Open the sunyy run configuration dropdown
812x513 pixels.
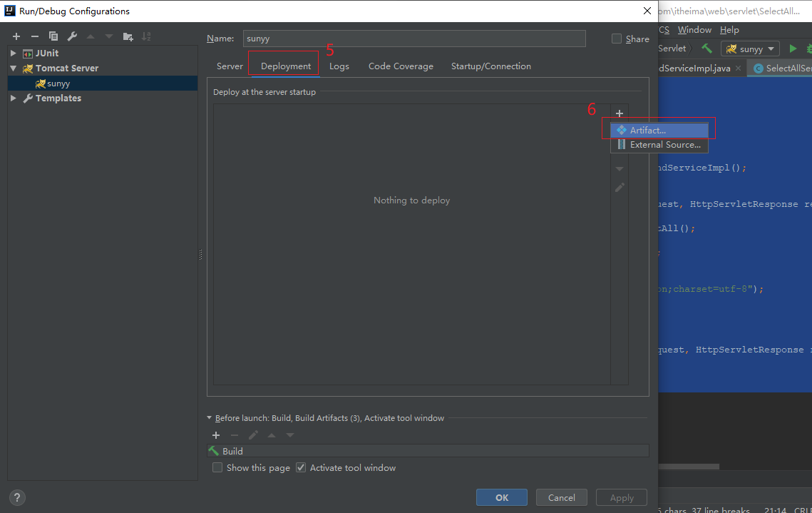[x=751, y=49]
